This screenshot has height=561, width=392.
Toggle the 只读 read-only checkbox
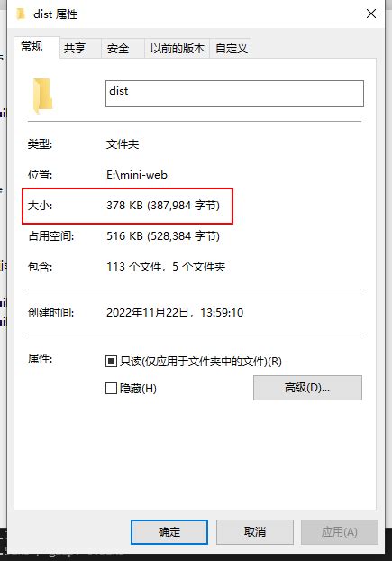[111, 361]
